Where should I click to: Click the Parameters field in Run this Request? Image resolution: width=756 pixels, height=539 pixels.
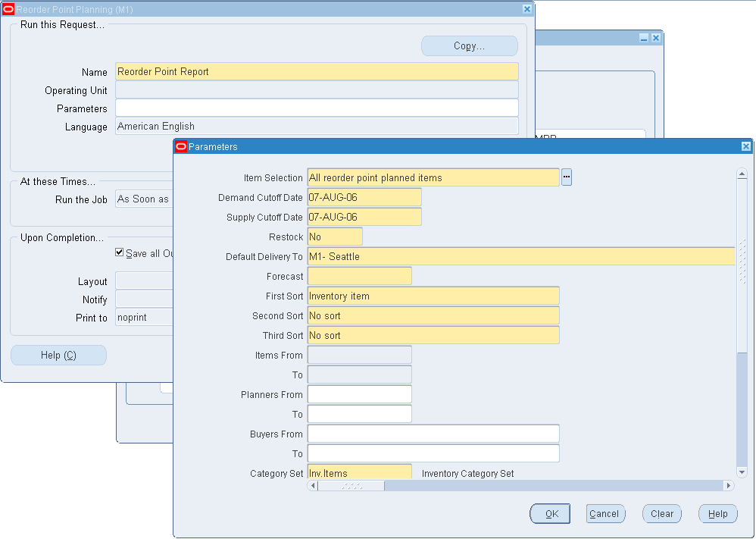[x=317, y=108]
